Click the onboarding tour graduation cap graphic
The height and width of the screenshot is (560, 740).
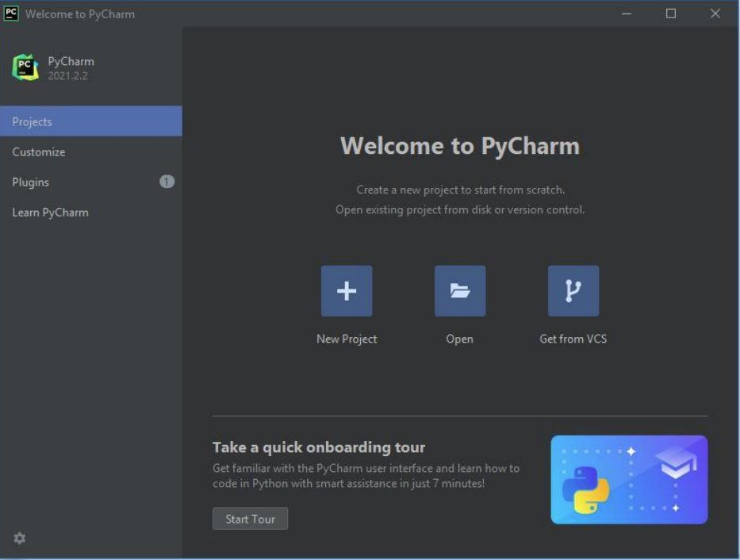click(x=676, y=460)
